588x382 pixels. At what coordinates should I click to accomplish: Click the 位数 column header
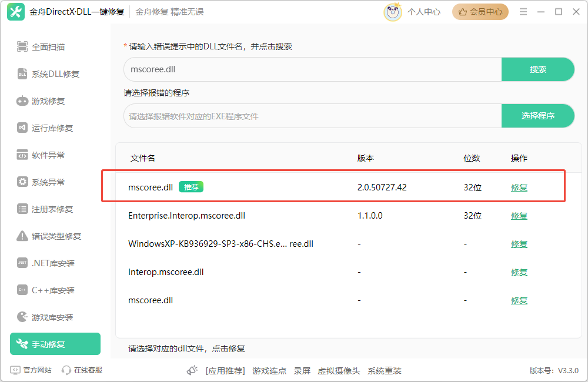[x=472, y=158]
